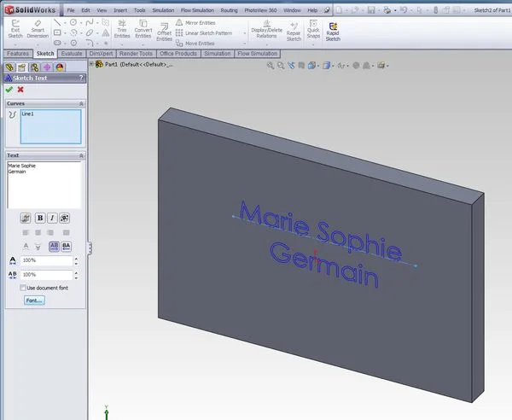The width and height of the screenshot is (512, 420).
Task: Expand the Part1 feature tree node
Action: 91,64
